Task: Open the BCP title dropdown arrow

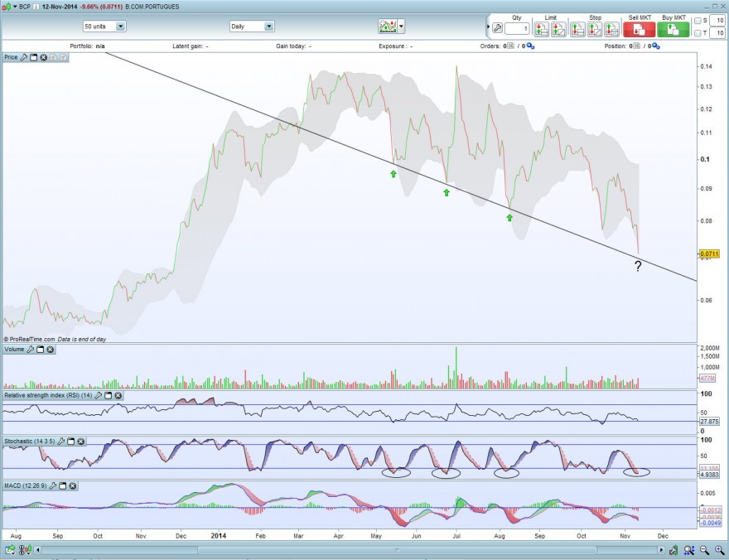Action: [15, 7]
